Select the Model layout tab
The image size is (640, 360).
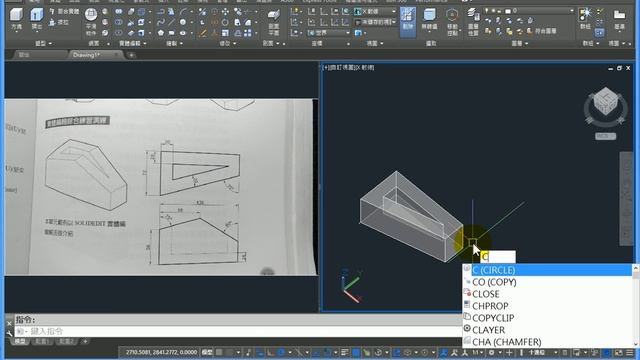pos(20,341)
